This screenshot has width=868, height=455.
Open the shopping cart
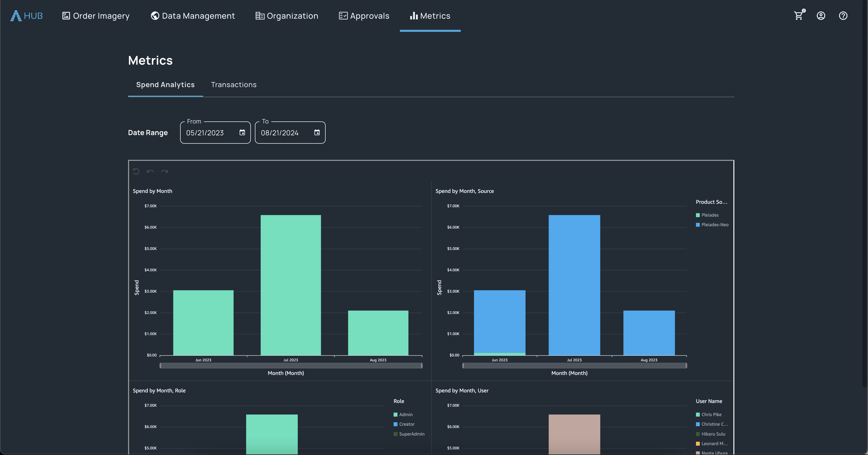tap(799, 15)
